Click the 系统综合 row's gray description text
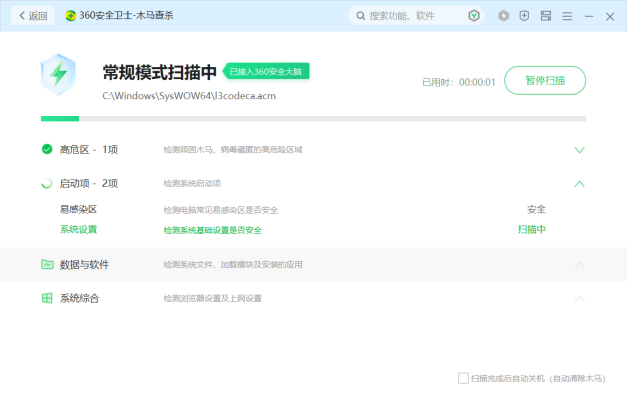 (x=212, y=299)
